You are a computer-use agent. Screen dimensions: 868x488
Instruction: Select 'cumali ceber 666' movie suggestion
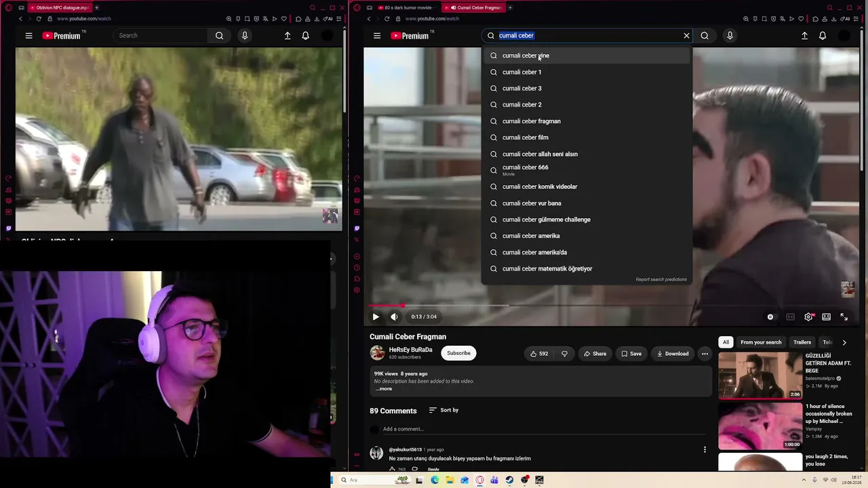pyautogui.click(x=587, y=170)
